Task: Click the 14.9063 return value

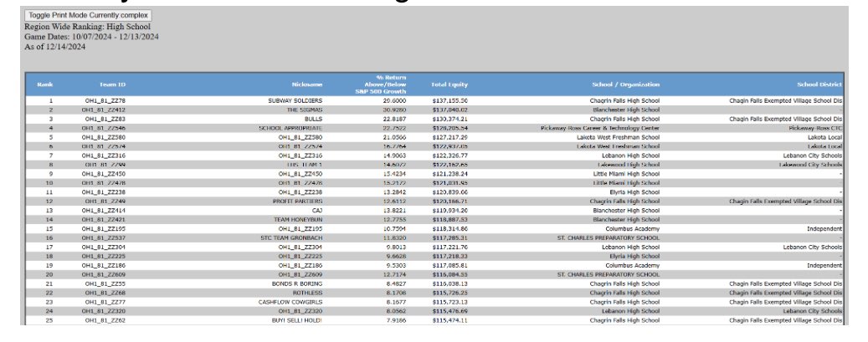Action: [x=395, y=156]
